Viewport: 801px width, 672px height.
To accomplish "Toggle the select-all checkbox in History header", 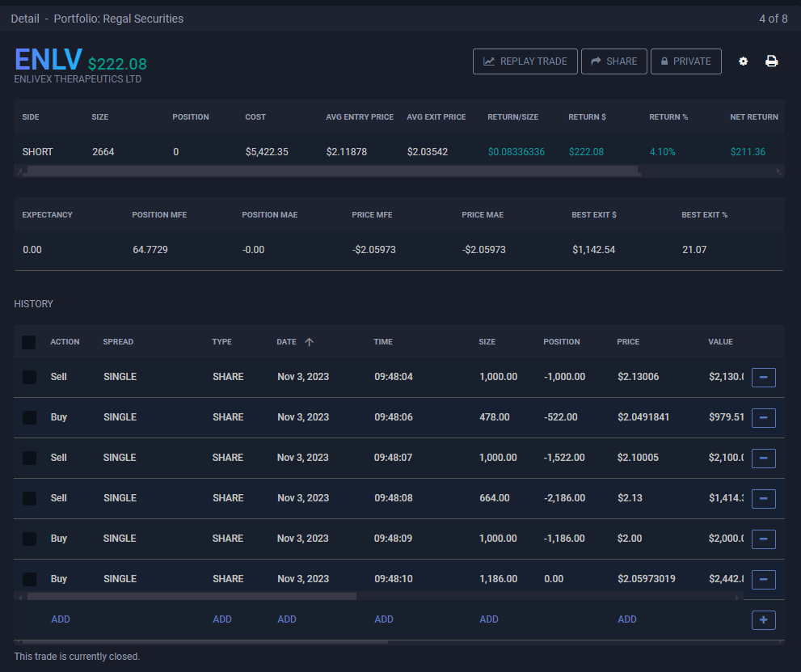I will click(x=29, y=342).
